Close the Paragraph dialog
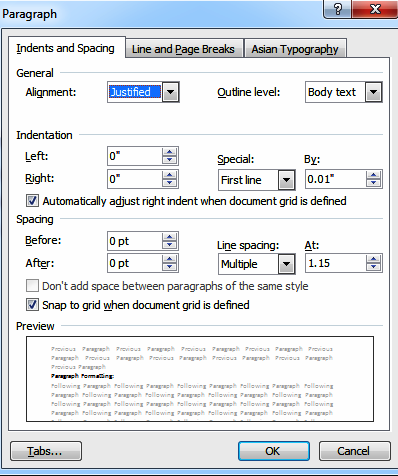This screenshot has height=476, width=398. click(375, 9)
